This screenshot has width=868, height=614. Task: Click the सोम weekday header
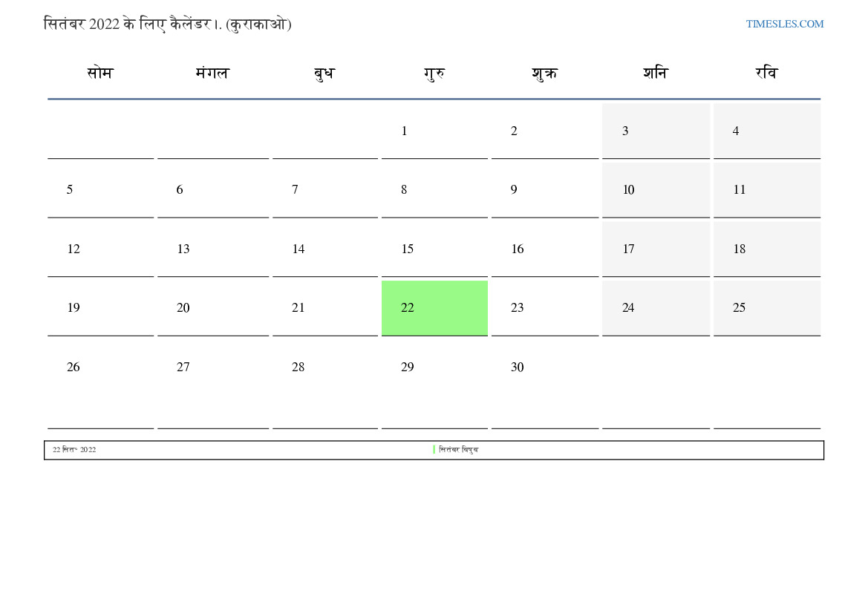[x=100, y=73]
